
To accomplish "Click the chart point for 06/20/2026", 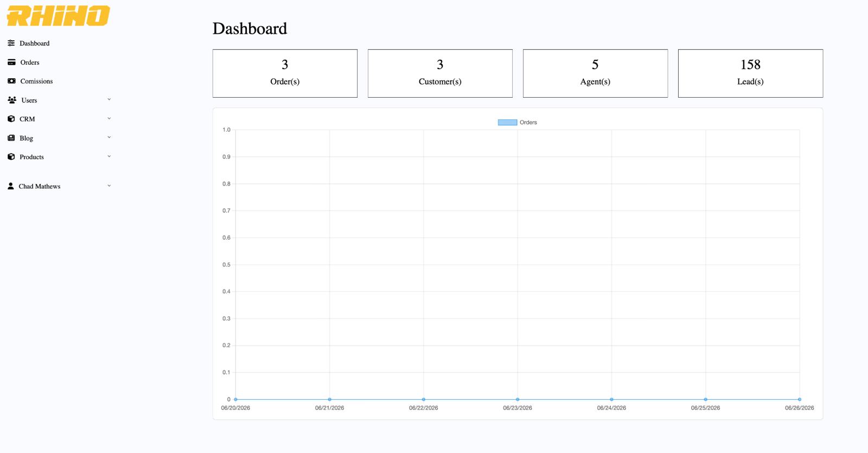I will coord(235,399).
